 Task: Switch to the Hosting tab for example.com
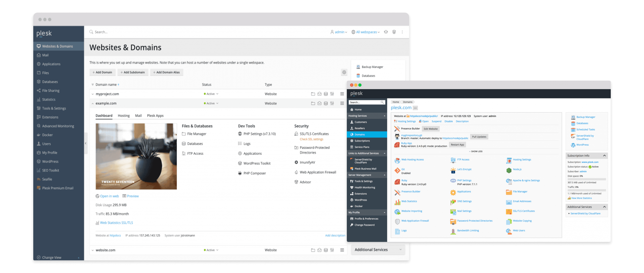[x=124, y=116]
